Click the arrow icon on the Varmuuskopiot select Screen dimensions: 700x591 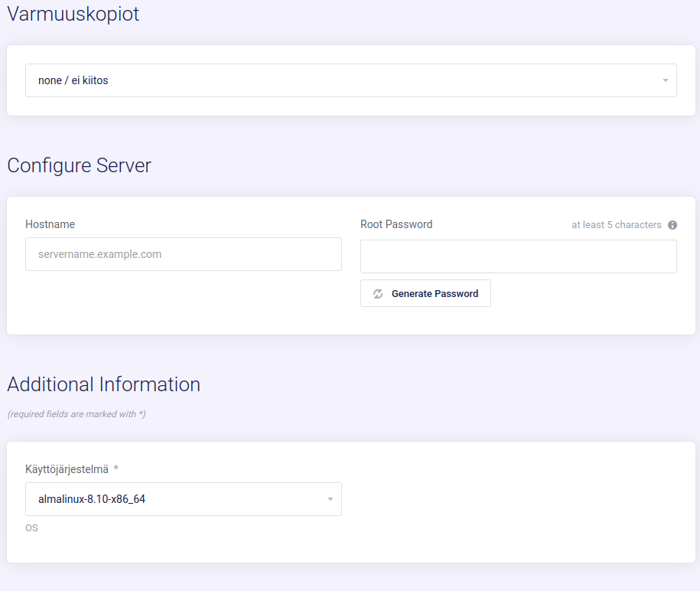click(665, 80)
